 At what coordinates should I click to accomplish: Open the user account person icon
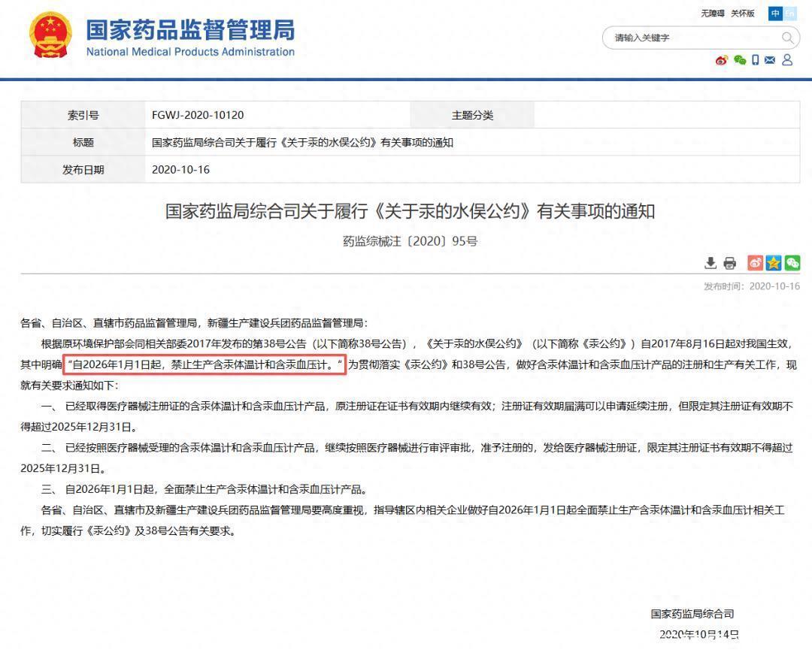click(x=787, y=60)
